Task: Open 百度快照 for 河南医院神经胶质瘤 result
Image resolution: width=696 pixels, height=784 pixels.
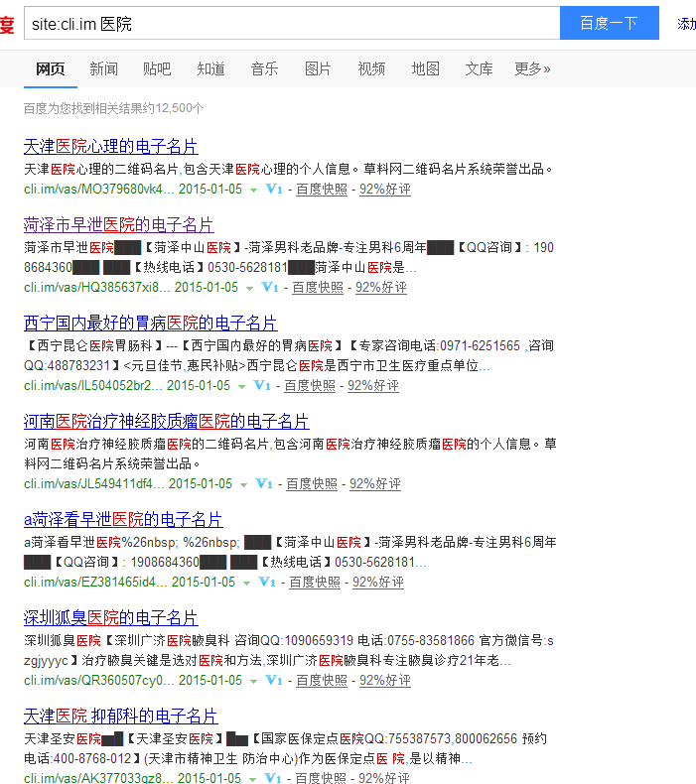Action: 312,483
